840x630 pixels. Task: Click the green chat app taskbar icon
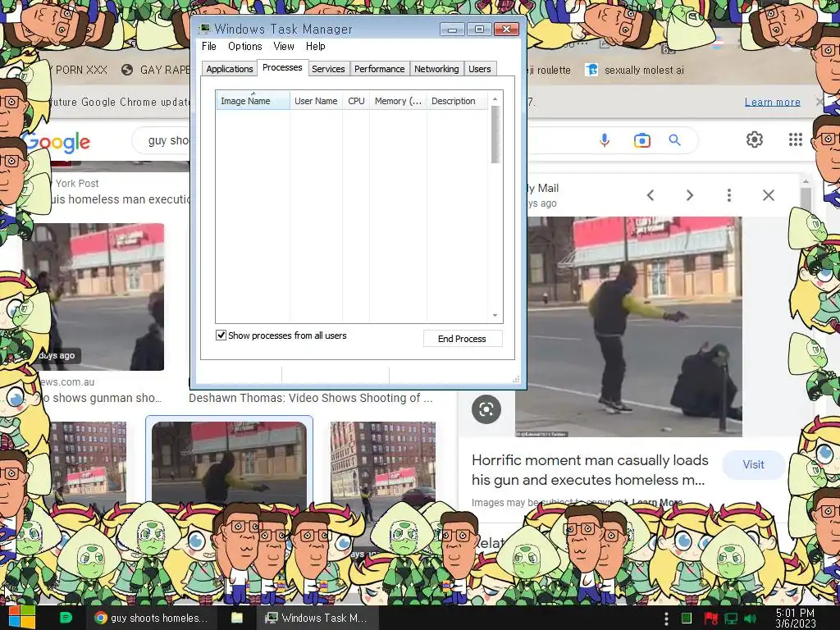point(66,618)
